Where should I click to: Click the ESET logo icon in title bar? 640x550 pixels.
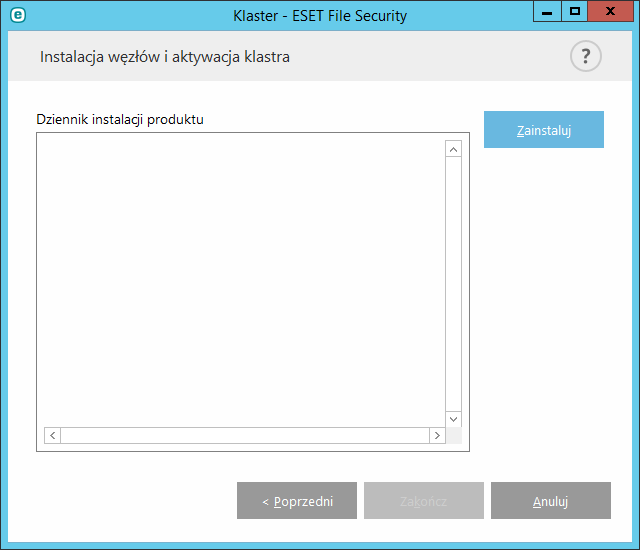click(18, 16)
